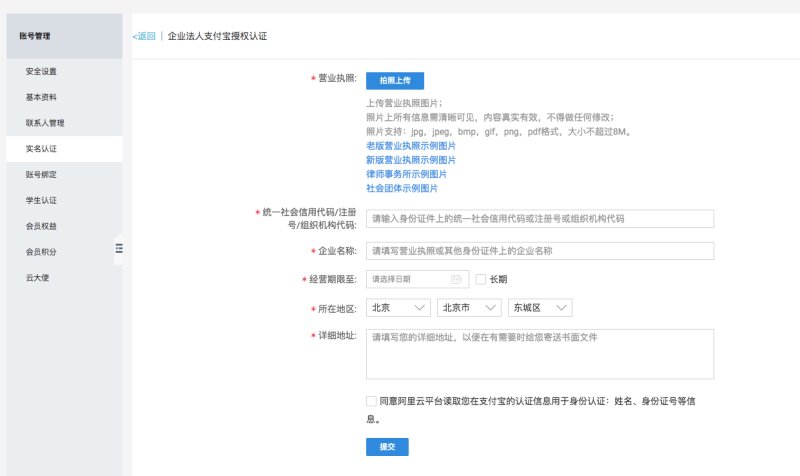Focus the 详细地址 text area
The height and width of the screenshot is (476, 800).
click(x=540, y=354)
